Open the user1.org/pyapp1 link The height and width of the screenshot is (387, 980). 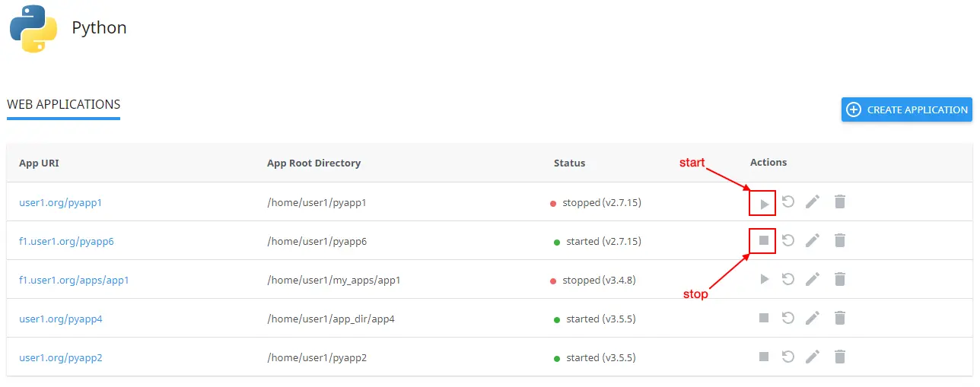[60, 203]
